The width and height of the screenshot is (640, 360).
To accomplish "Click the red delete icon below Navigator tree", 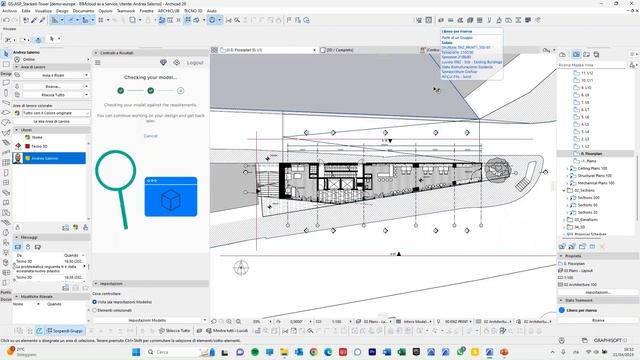I will (x=602, y=247).
